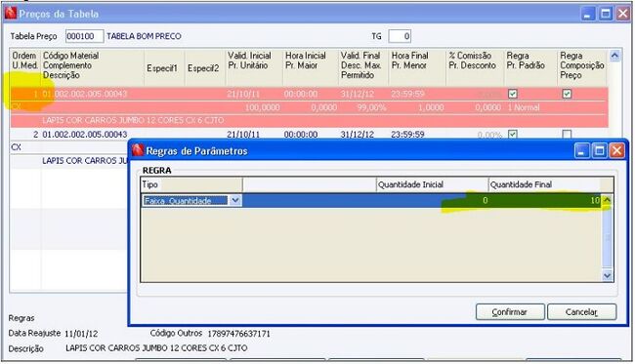Click the Confirmar button
Screen dimensions: 635x364
(x=510, y=312)
